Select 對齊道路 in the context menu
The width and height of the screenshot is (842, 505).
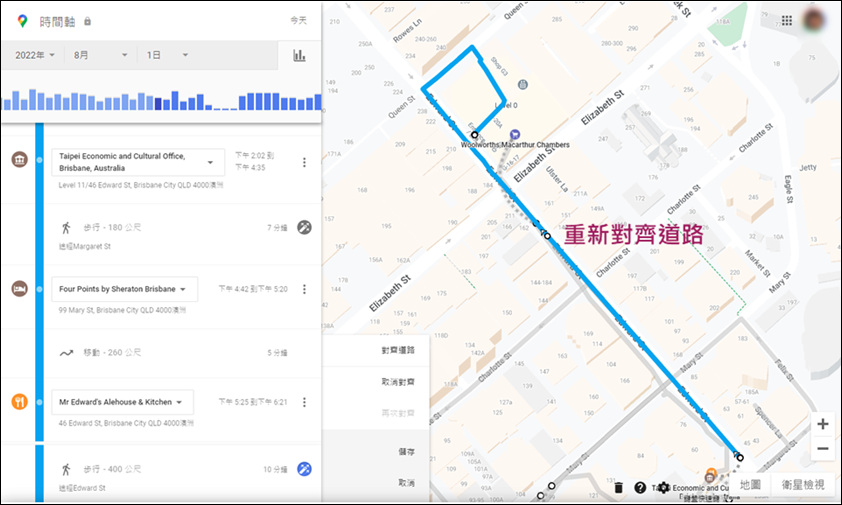point(398,350)
